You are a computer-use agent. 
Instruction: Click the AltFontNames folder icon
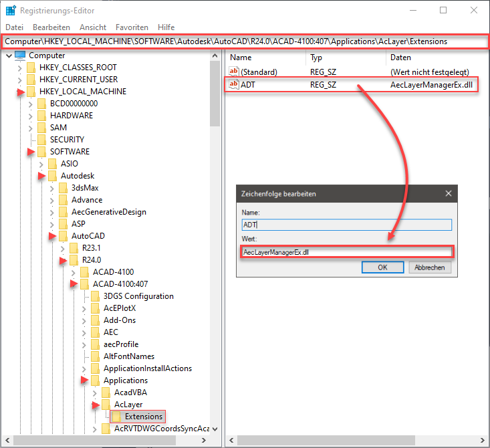pyautogui.click(x=95, y=356)
